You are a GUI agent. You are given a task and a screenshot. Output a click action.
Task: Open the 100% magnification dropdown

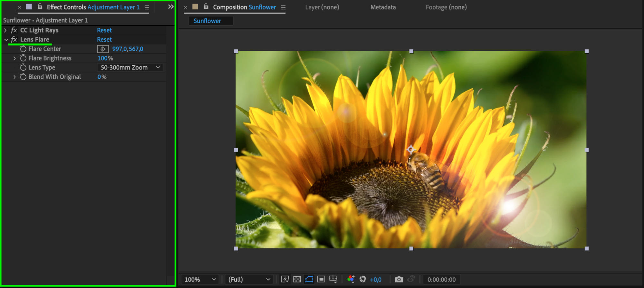(x=200, y=279)
